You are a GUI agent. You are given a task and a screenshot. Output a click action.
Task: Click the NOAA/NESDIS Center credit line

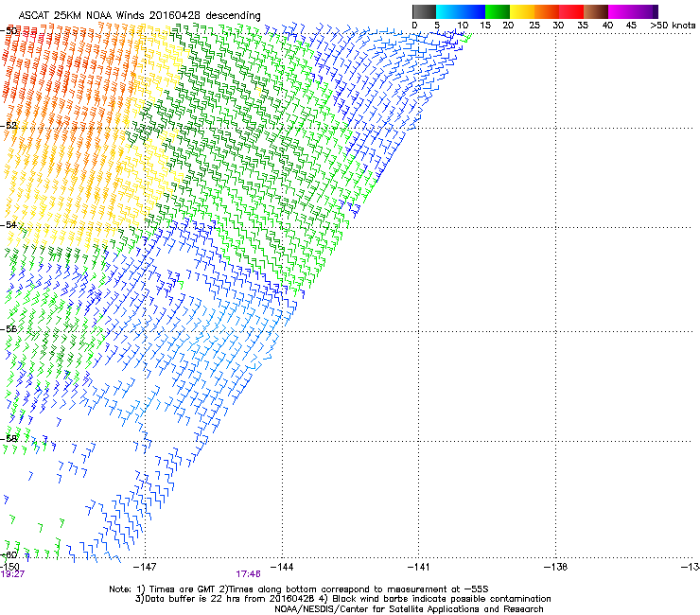(x=409, y=609)
